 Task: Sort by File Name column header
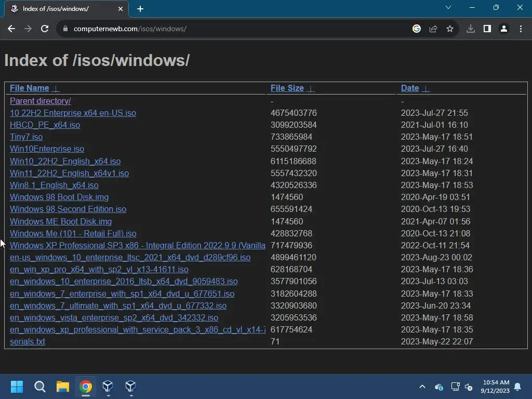click(30, 88)
